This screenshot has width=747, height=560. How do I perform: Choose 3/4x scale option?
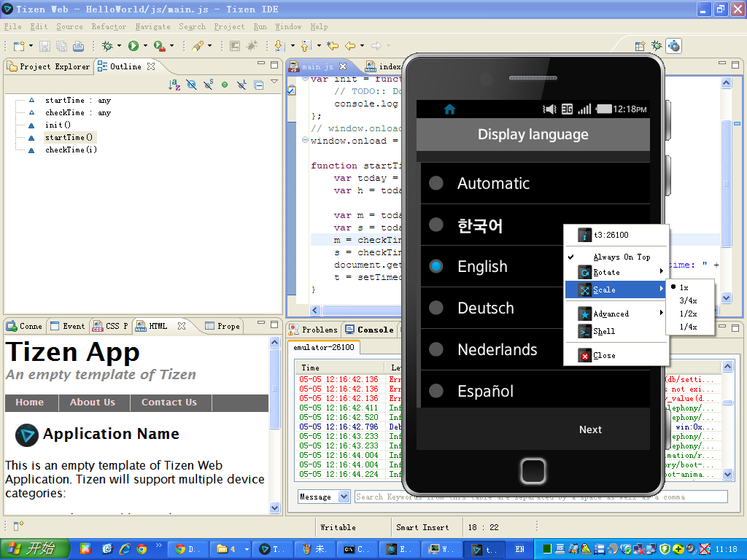pyautogui.click(x=690, y=300)
